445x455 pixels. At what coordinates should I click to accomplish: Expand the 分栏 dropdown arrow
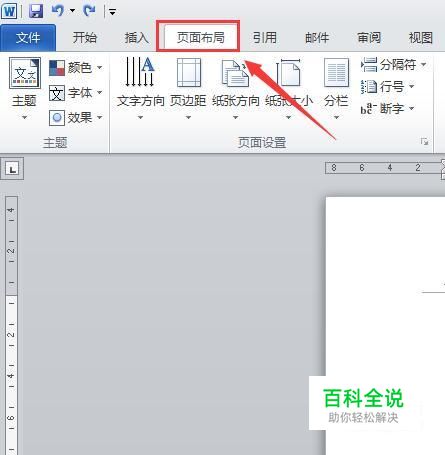(336, 117)
